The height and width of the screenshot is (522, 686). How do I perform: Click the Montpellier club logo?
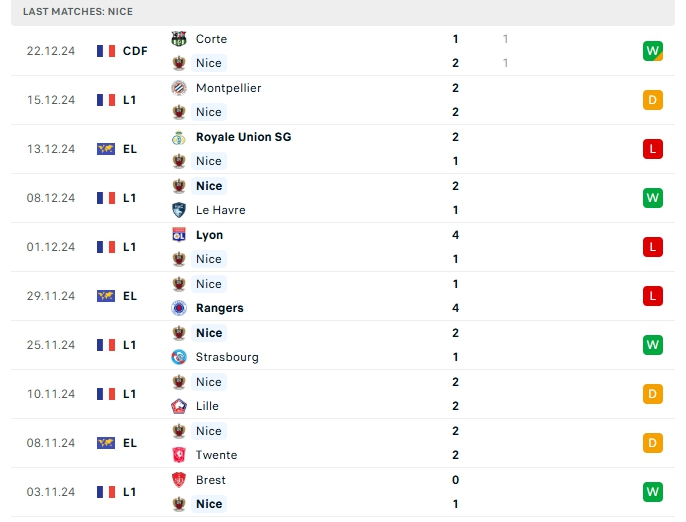click(x=180, y=88)
